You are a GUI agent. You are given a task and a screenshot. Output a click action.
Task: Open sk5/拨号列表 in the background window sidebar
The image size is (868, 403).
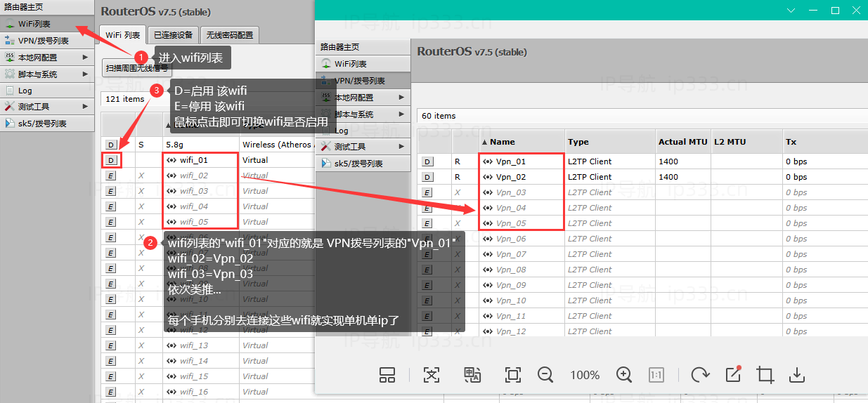(x=47, y=124)
